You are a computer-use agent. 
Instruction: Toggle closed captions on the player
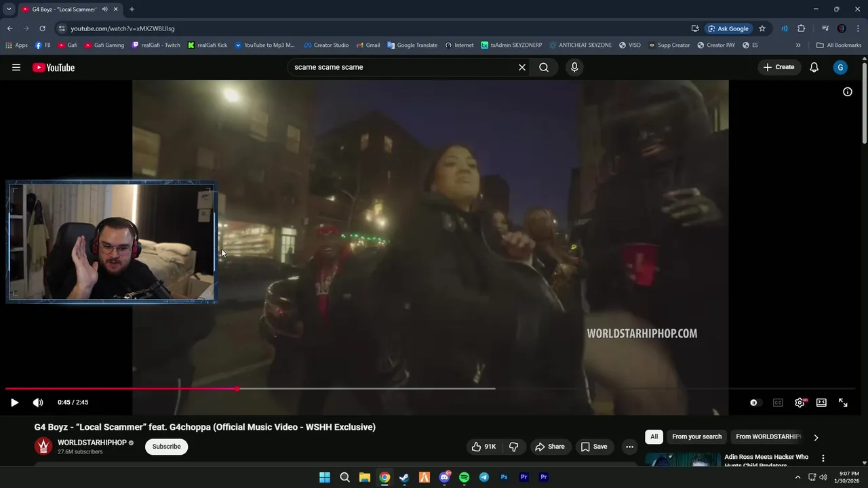click(x=778, y=403)
